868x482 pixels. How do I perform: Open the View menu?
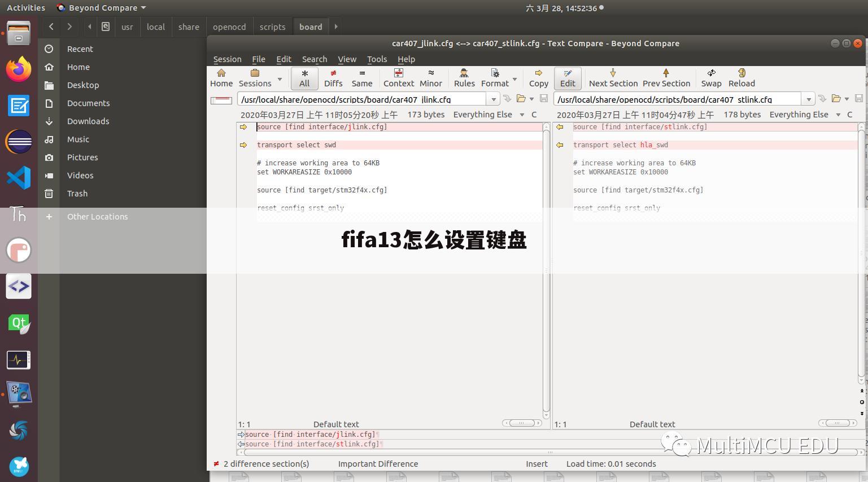tap(347, 59)
